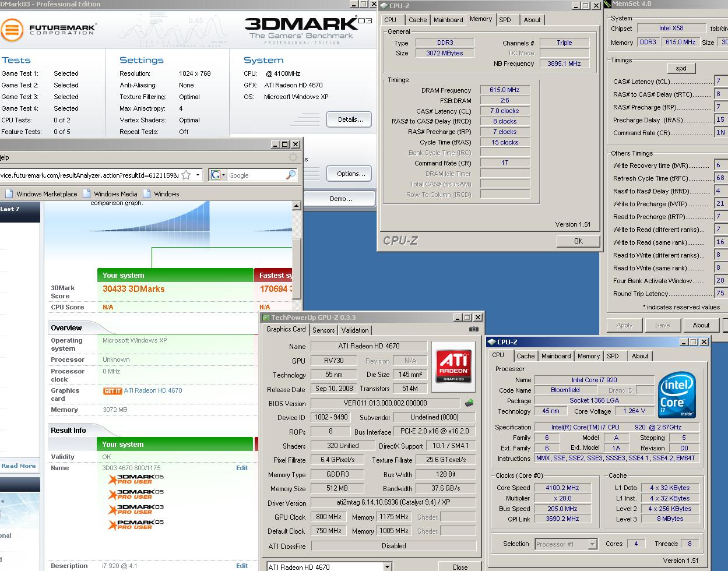
Task: Switch to the Validation tab in GPU-Z
Action: (354, 330)
